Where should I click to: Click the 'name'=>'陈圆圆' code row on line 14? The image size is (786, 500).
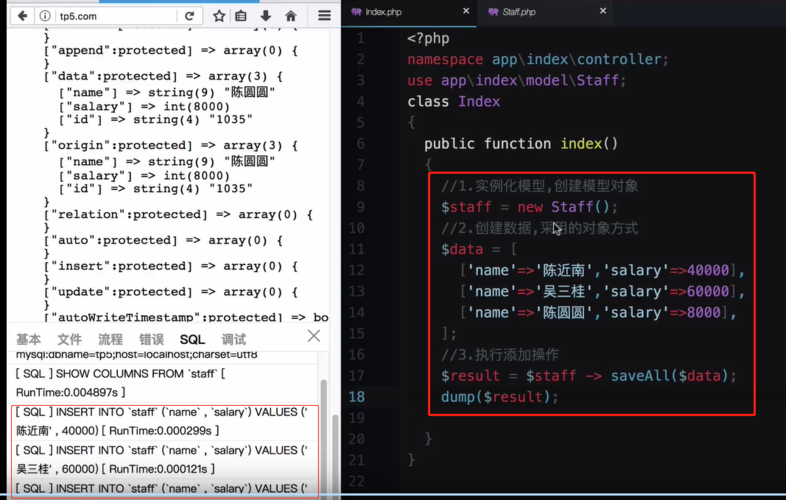(x=598, y=312)
